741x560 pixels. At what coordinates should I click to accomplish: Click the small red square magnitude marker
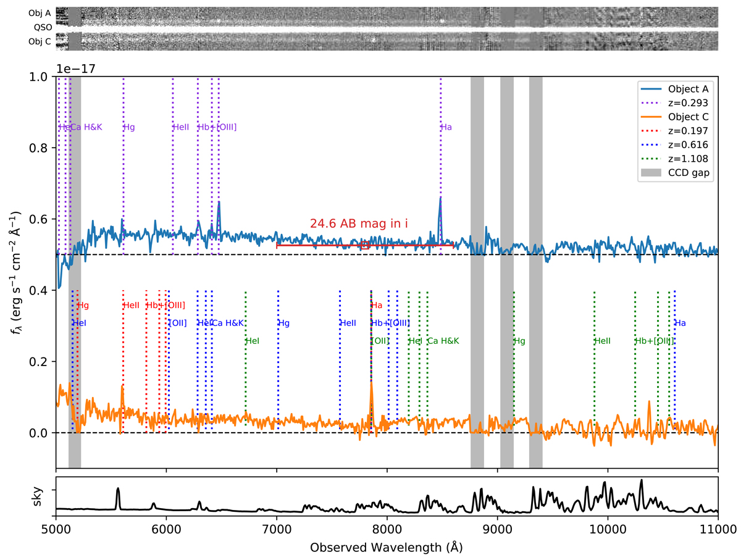point(365,245)
